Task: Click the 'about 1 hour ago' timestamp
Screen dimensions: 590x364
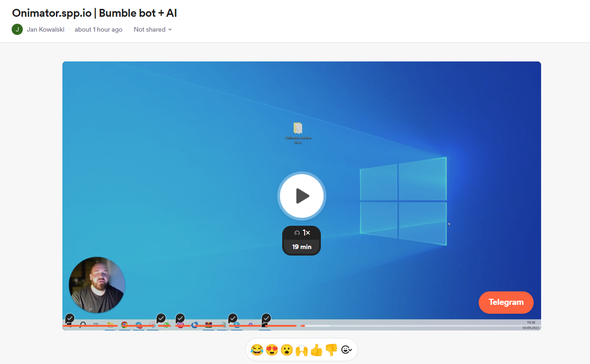Action: (x=98, y=29)
